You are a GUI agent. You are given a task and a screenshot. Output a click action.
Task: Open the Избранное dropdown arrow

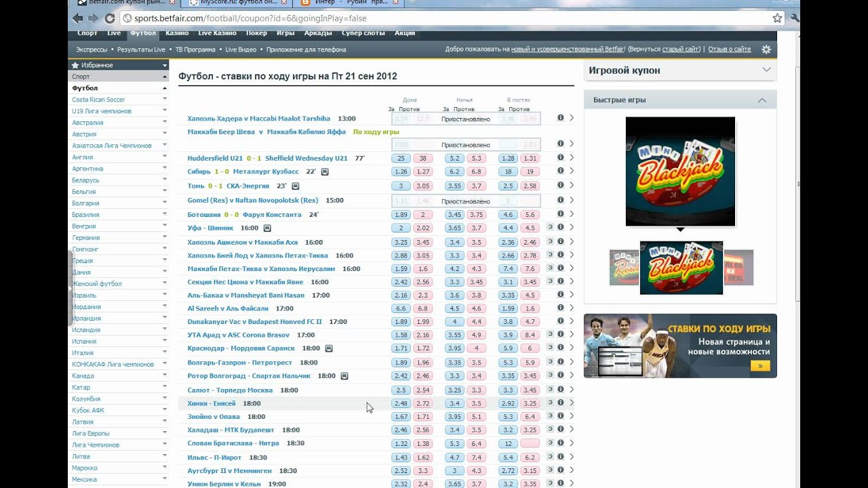coord(165,65)
